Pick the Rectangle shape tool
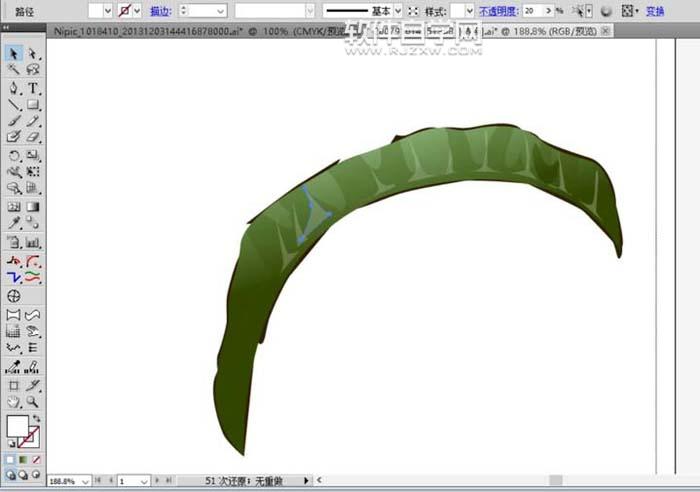The width and height of the screenshot is (700, 492). [x=33, y=104]
